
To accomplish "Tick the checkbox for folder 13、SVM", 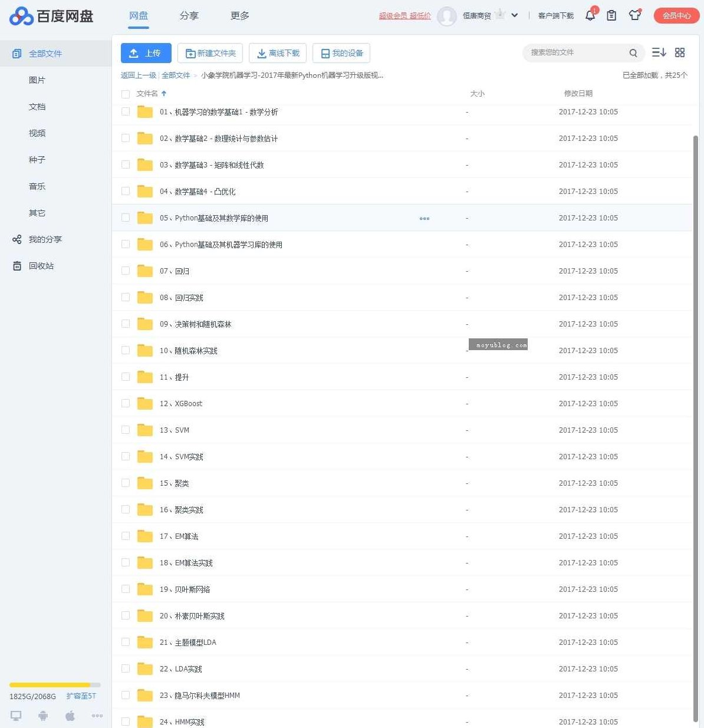I will [125, 430].
